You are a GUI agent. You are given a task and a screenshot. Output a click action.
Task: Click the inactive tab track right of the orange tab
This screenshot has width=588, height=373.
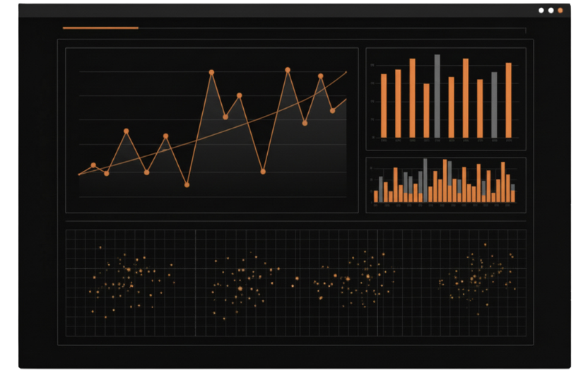[x=332, y=28]
